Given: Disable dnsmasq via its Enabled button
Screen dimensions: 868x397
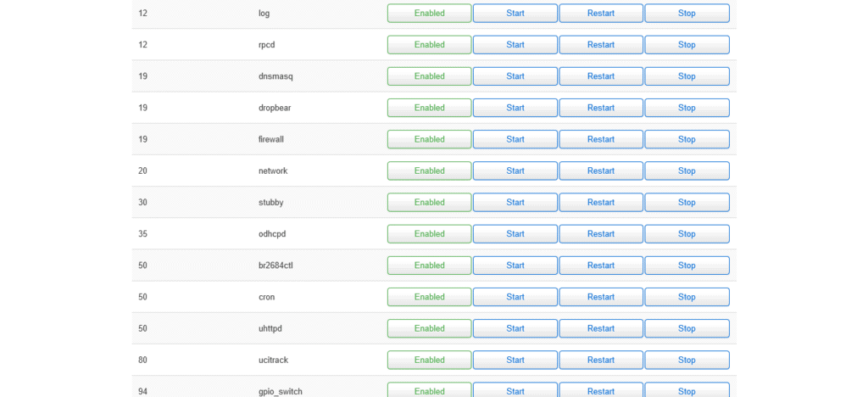Looking at the screenshot, I should [429, 76].
